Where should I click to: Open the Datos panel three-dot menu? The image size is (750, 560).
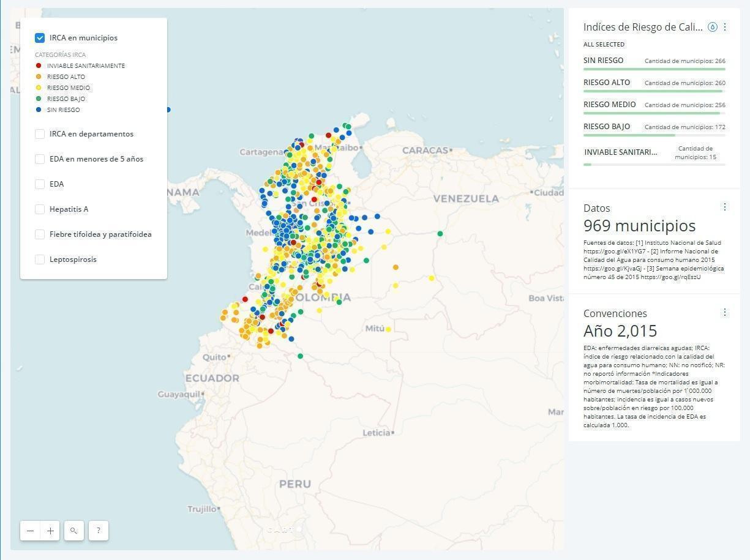pos(725,207)
